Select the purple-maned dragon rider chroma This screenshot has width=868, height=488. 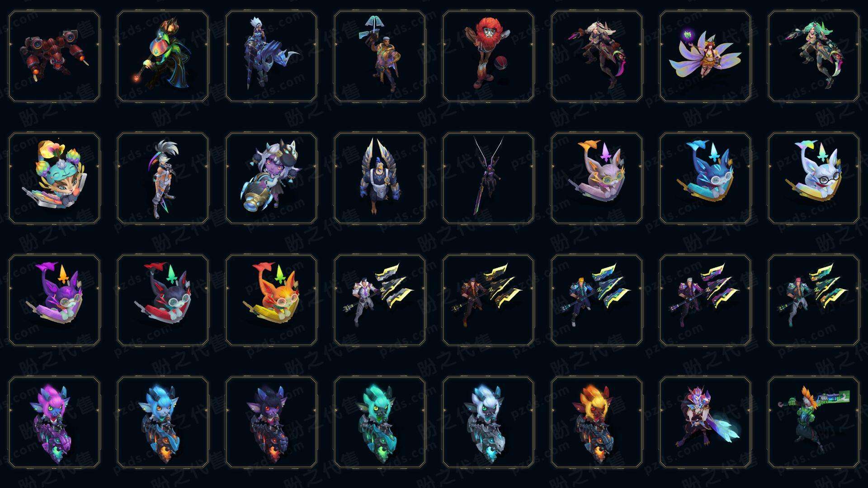point(54,422)
